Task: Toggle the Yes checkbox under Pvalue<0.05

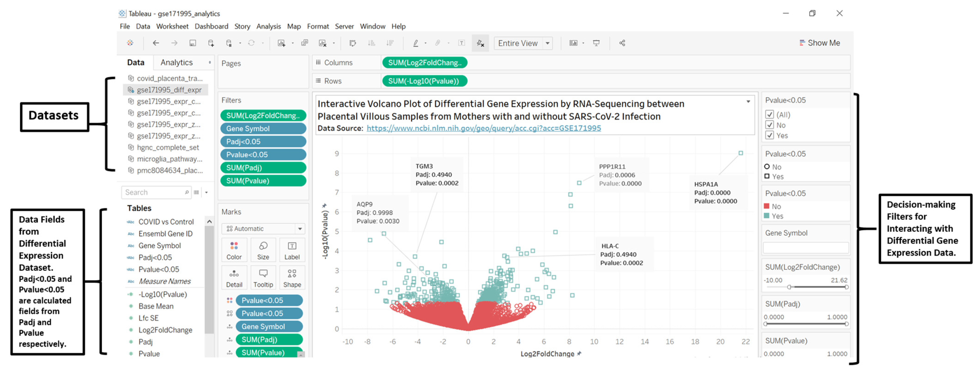Action: (769, 135)
